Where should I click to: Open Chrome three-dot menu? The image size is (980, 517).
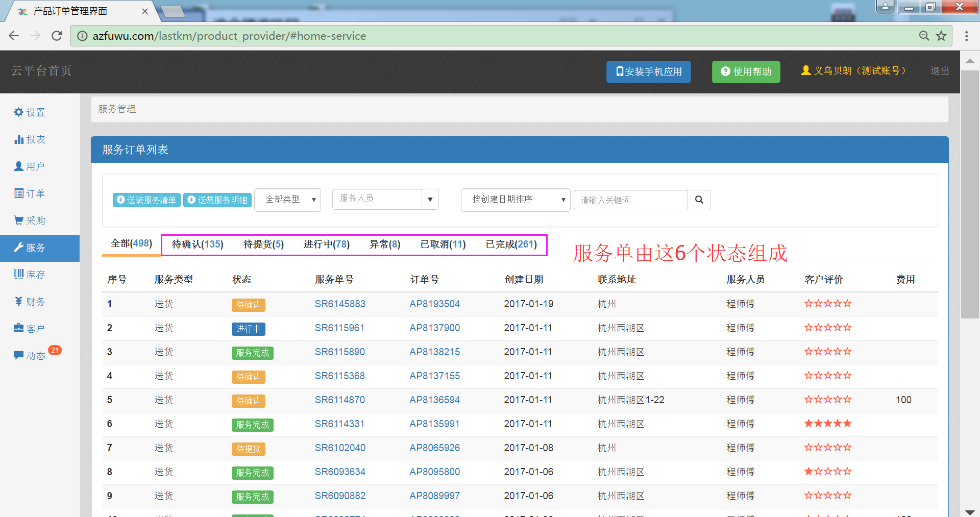pyautogui.click(x=966, y=36)
